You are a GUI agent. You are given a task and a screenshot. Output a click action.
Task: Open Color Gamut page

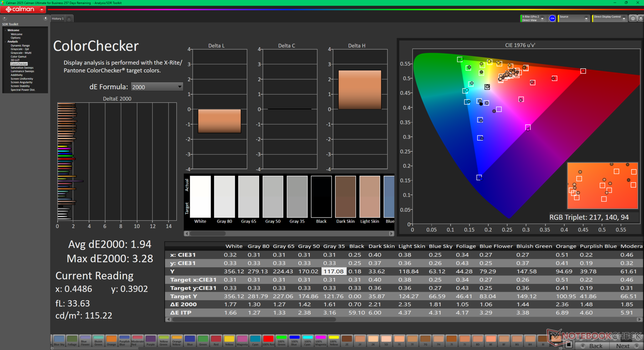pyautogui.click(x=18, y=57)
